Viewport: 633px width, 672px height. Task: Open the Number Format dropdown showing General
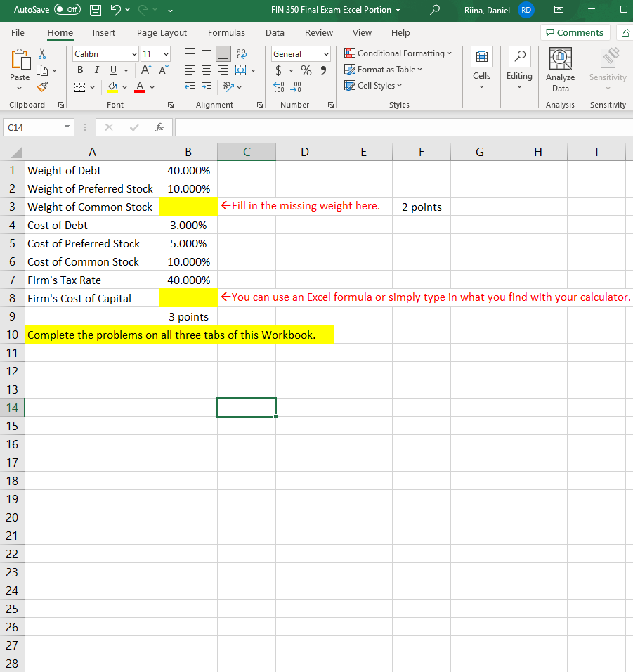click(x=301, y=53)
